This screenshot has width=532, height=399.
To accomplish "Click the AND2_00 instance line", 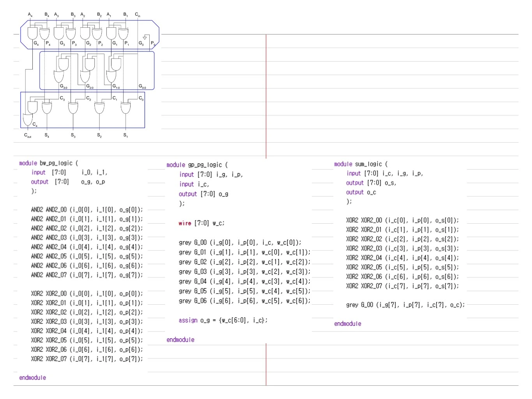I will point(87,210).
